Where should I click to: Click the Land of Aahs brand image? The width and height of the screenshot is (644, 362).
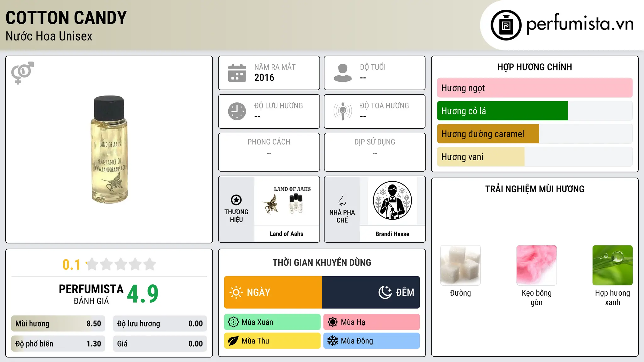pyautogui.click(x=286, y=200)
